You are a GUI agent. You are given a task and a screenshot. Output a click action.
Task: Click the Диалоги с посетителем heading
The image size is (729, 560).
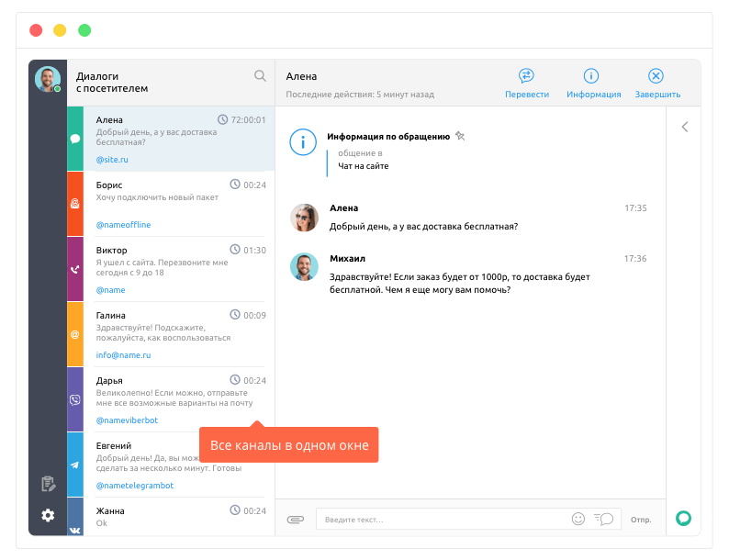coord(112,82)
